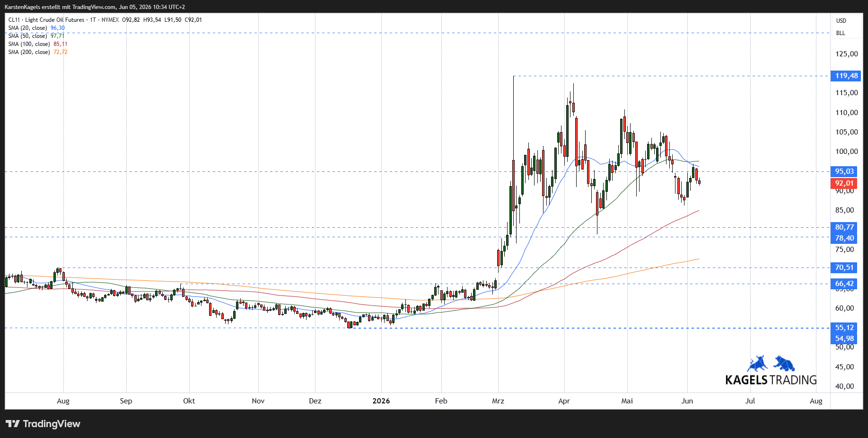The image size is (868, 438).
Task: Toggle the SMA (200, close) indicator legend
Action: click(38, 52)
